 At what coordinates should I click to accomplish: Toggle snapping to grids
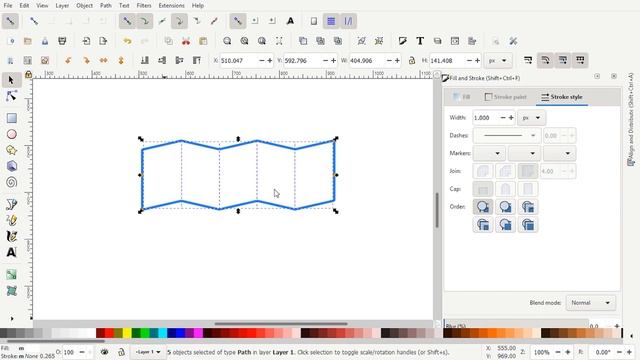tap(331, 21)
